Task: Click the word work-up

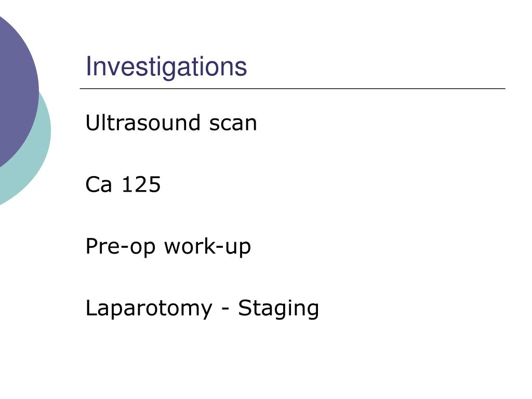Action: (x=208, y=247)
